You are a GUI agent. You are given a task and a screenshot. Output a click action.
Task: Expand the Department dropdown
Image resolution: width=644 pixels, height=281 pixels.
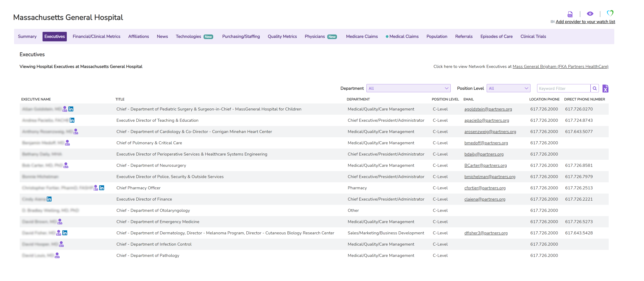408,88
